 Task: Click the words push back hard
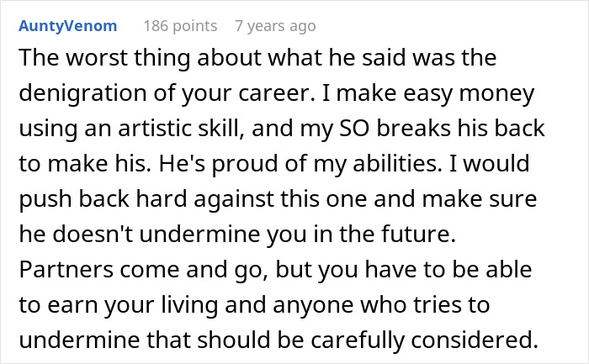(x=103, y=199)
